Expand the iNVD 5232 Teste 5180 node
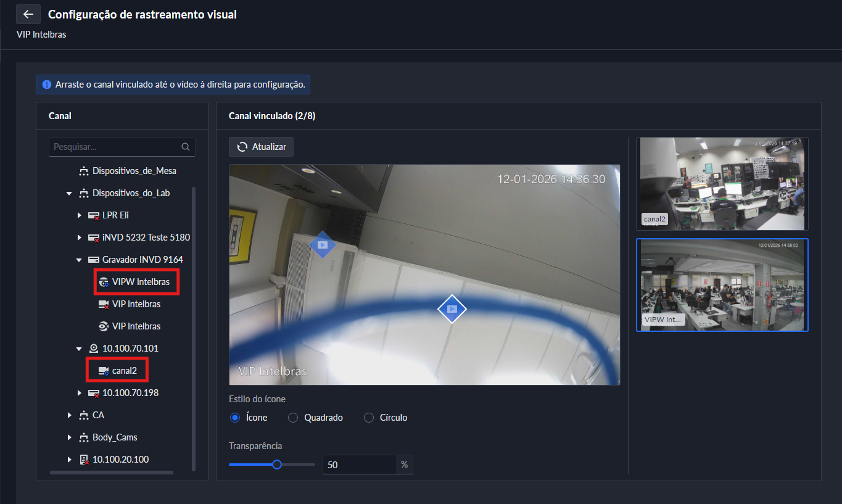The width and height of the screenshot is (842, 504). (x=79, y=238)
